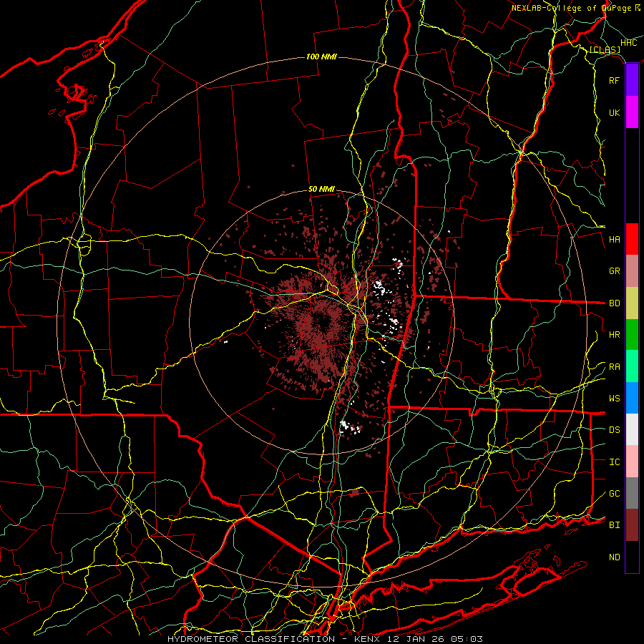
Task: Click the RF purple legend swatch
Action: [x=632, y=80]
